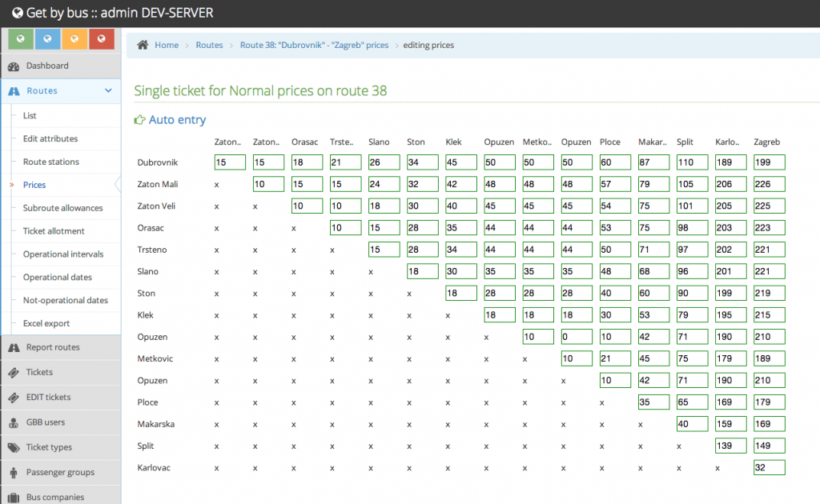Click Karlovac to Zagreb price field 32
Viewport: 820px width, 504px height.
coord(770,467)
